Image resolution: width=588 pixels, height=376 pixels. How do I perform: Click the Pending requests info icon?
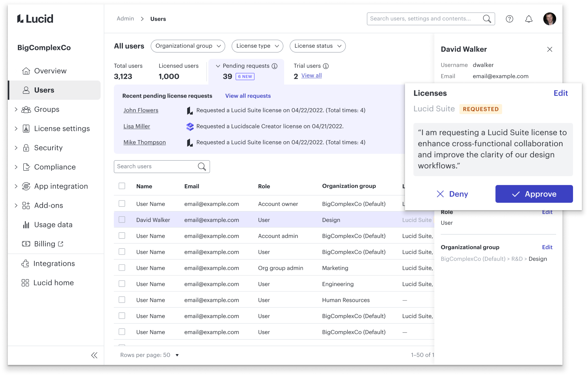tap(274, 66)
